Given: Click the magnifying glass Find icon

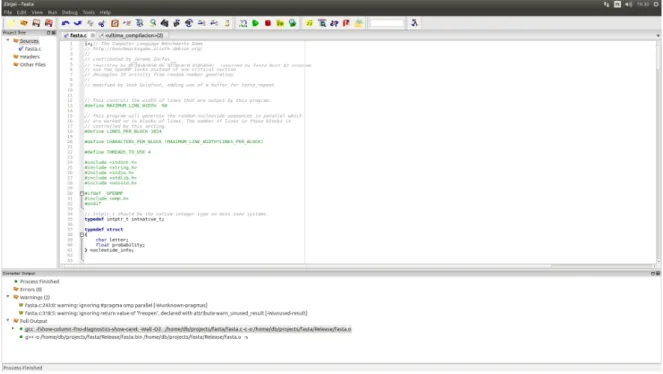Looking at the screenshot, I should click(152, 23).
